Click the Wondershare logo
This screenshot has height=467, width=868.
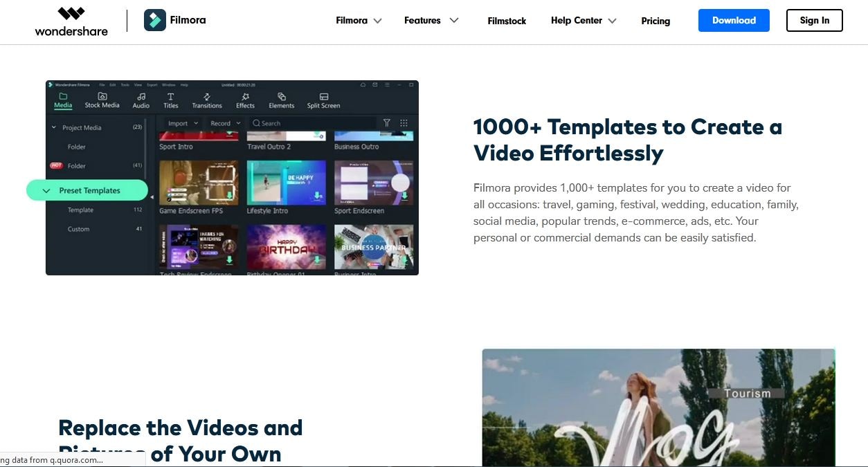(71, 21)
